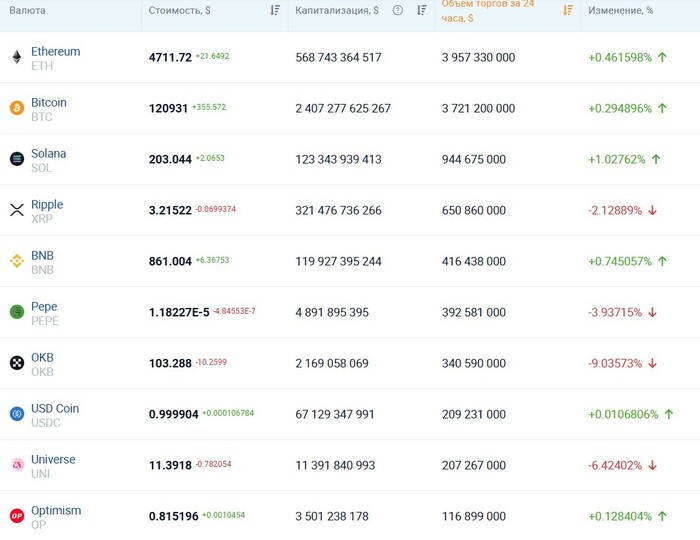Select OKB price 103.288
700x540 pixels.
click(170, 363)
